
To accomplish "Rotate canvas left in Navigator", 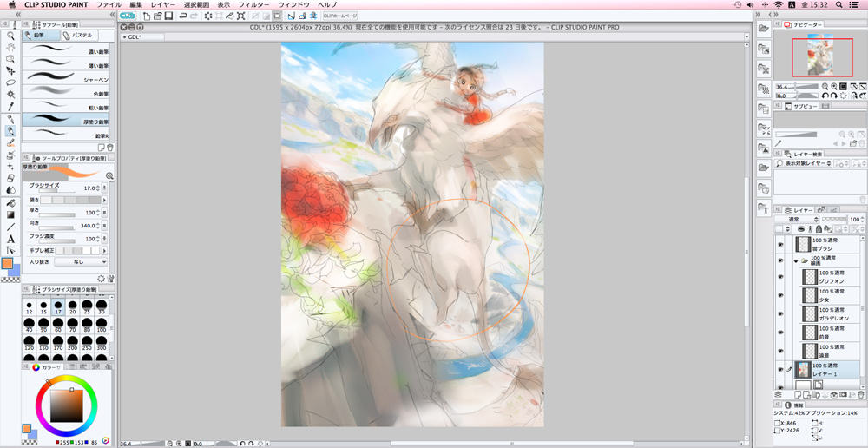I will coord(825,96).
